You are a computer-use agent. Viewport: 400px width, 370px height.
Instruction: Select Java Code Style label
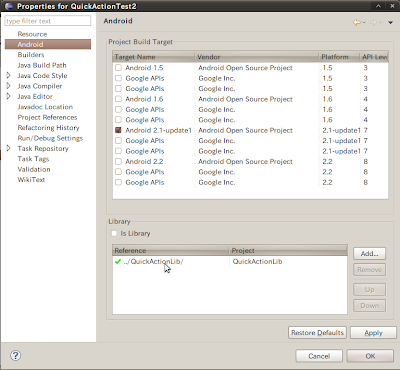pyautogui.click(x=42, y=75)
